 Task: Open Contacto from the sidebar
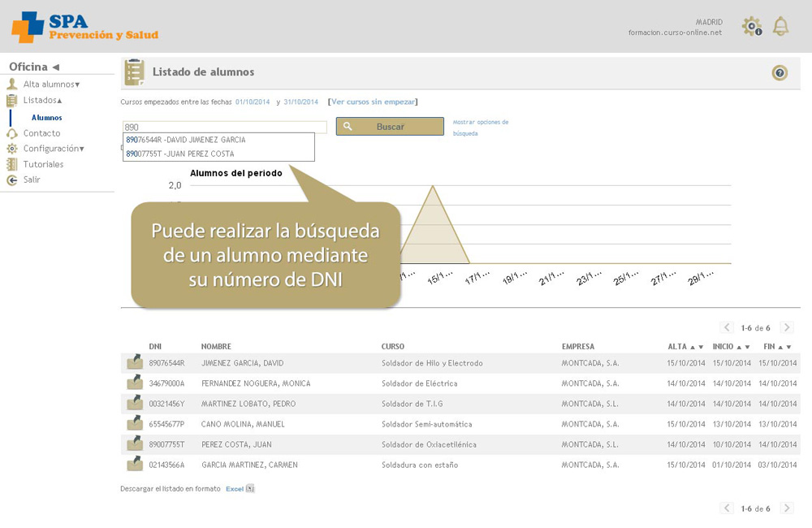tap(41, 133)
